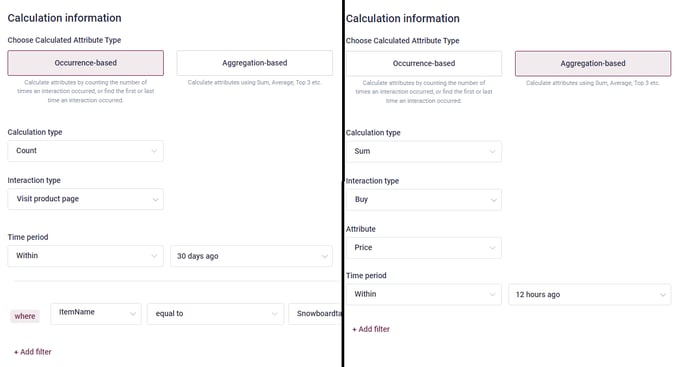Add a filter under 12 hours ago
Image resolution: width=688 pixels, height=367 pixels.
pos(371,329)
